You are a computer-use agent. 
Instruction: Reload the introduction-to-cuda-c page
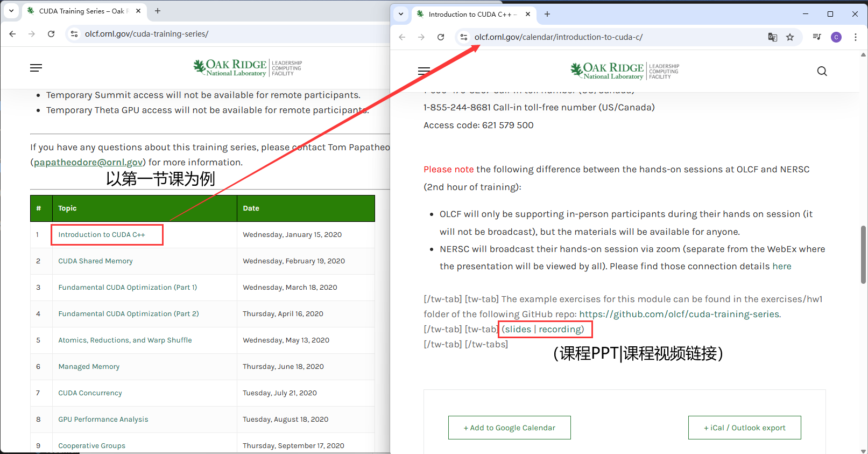(441, 37)
